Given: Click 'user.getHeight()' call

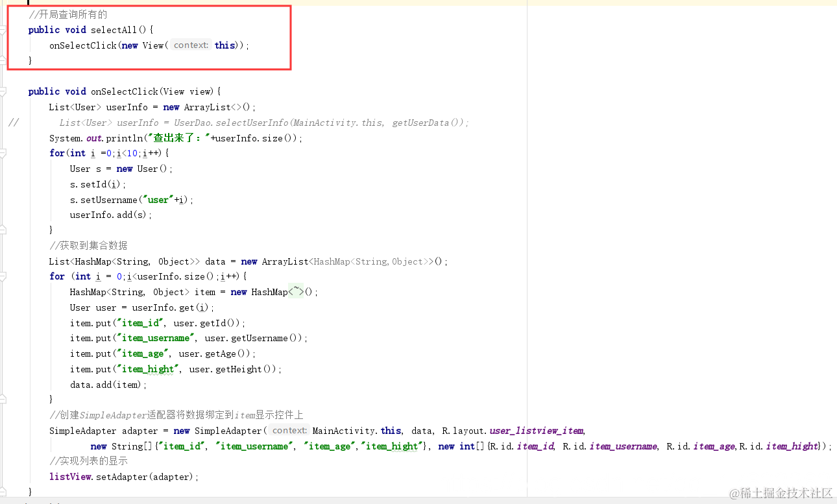Looking at the screenshot, I should click(x=233, y=369).
